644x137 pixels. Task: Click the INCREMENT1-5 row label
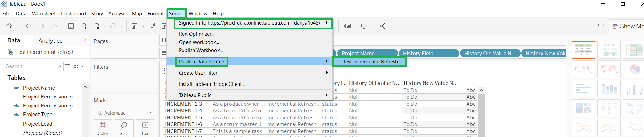pyautogui.click(x=183, y=118)
